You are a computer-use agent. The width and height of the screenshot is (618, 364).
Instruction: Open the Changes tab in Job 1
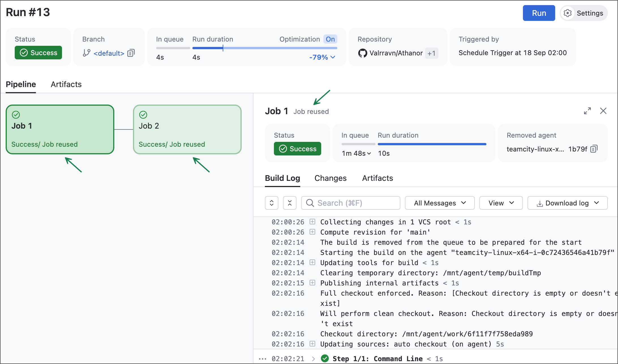pos(331,178)
